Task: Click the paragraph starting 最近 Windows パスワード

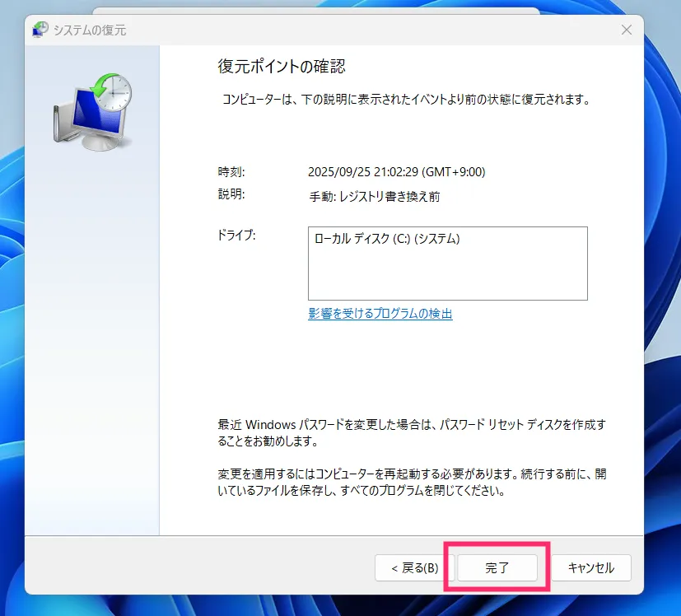Action: click(x=412, y=432)
